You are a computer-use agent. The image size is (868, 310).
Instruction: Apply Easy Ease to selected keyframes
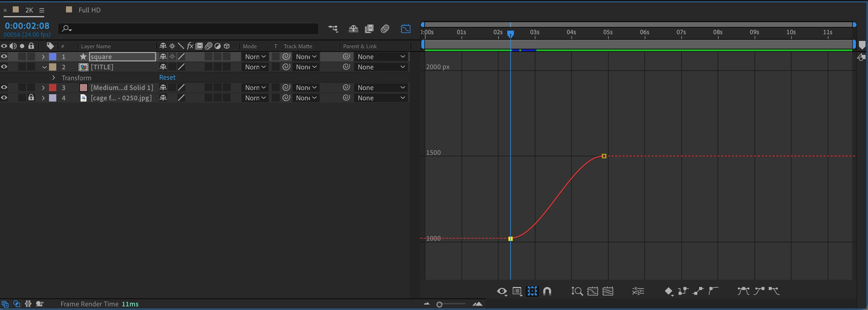(743, 291)
